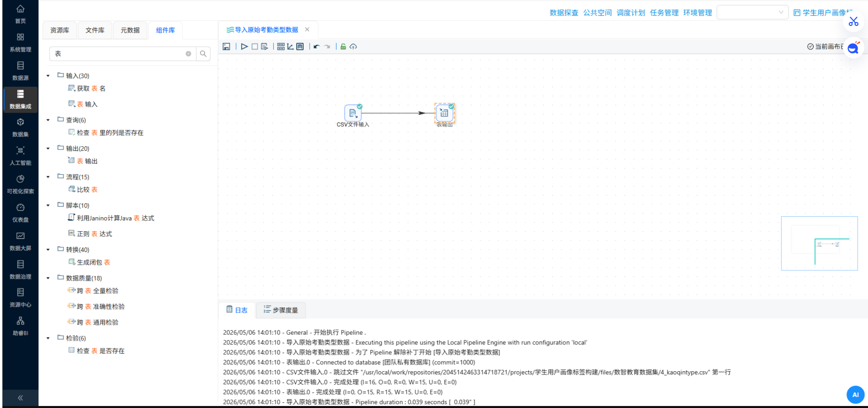Image resolution: width=868 pixels, height=408 pixels.
Task: Open the empty dropdown in top bar
Action: click(x=753, y=12)
